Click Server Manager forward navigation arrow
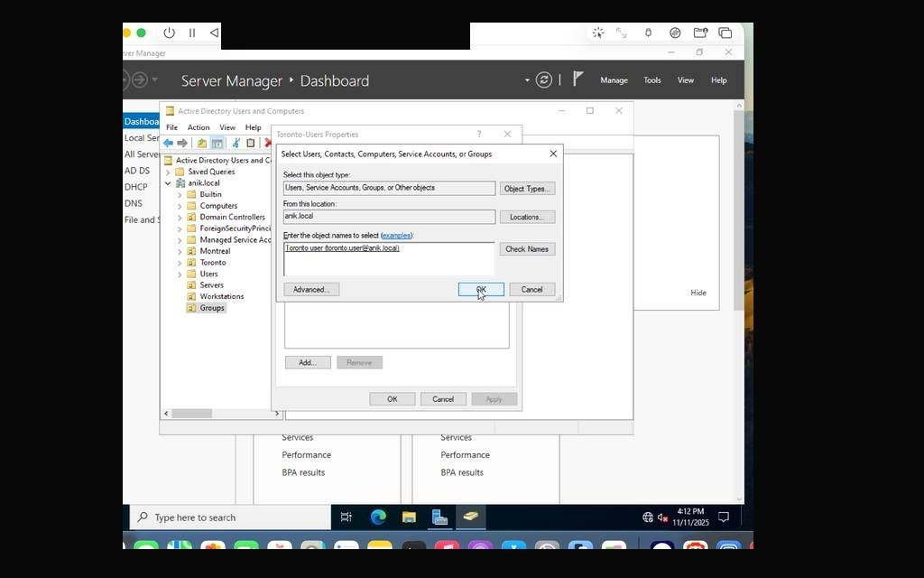The width and height of the screenshot is (924, 578). [140, 79]
